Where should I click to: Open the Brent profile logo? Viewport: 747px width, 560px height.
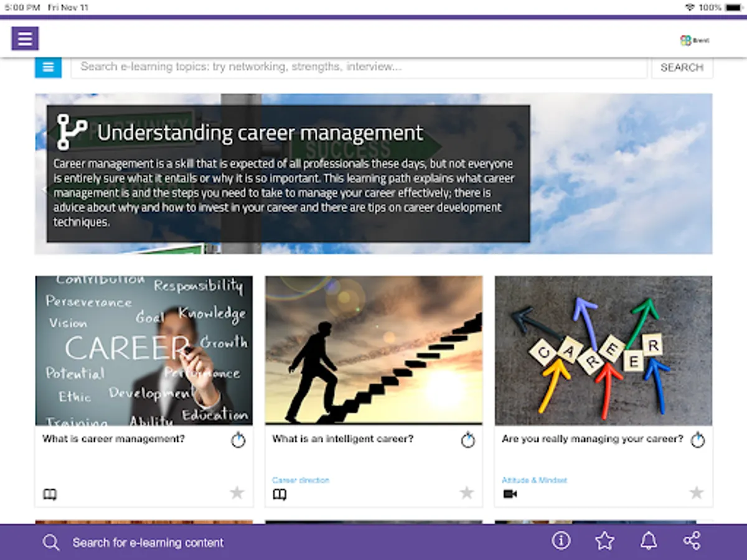coord(695,40)
